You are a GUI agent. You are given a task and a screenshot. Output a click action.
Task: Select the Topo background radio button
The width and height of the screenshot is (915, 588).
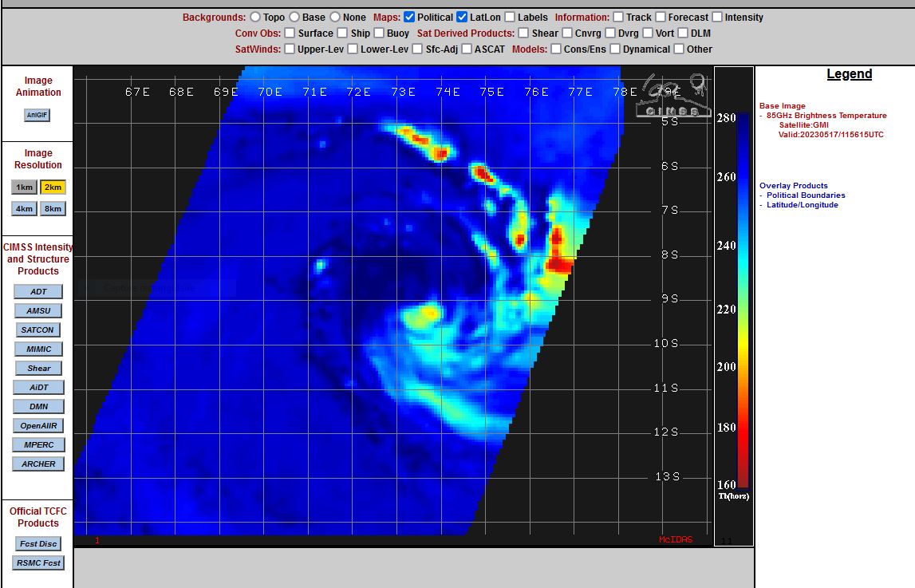tap(255, 18)
